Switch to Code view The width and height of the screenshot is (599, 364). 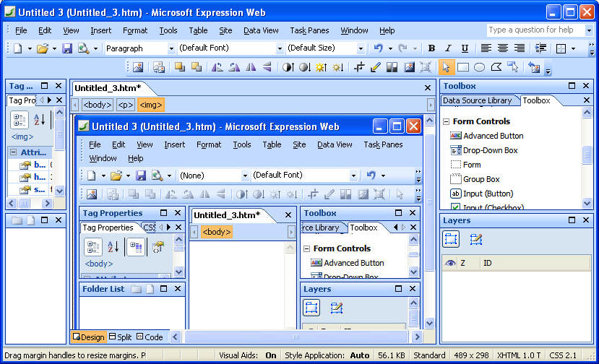pyautogui.click(x=150, y=337)
